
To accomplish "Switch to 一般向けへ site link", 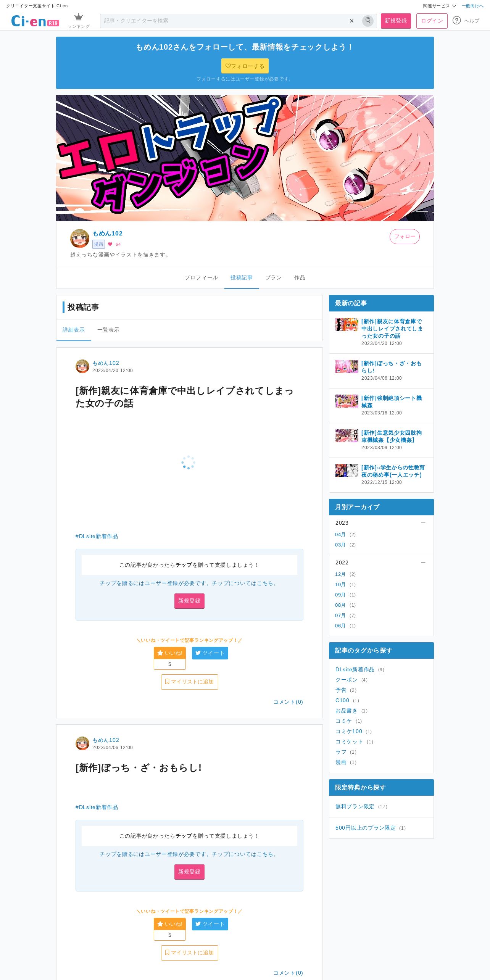I will tap(472, 6).
